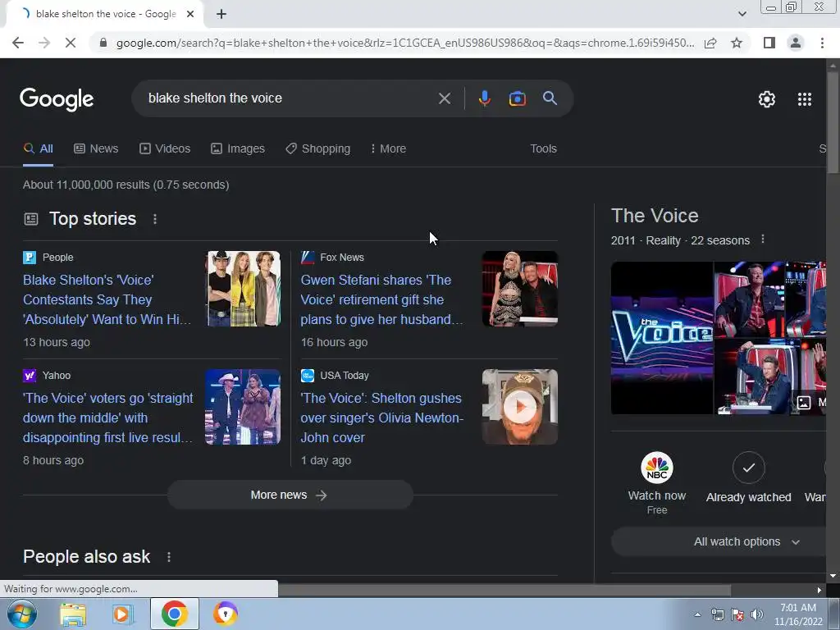
Task: Click the More news button
Action: point(290,495)
